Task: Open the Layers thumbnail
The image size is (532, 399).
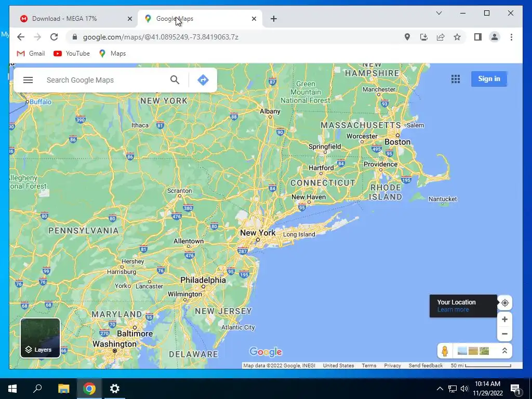Action: [41, 338]
